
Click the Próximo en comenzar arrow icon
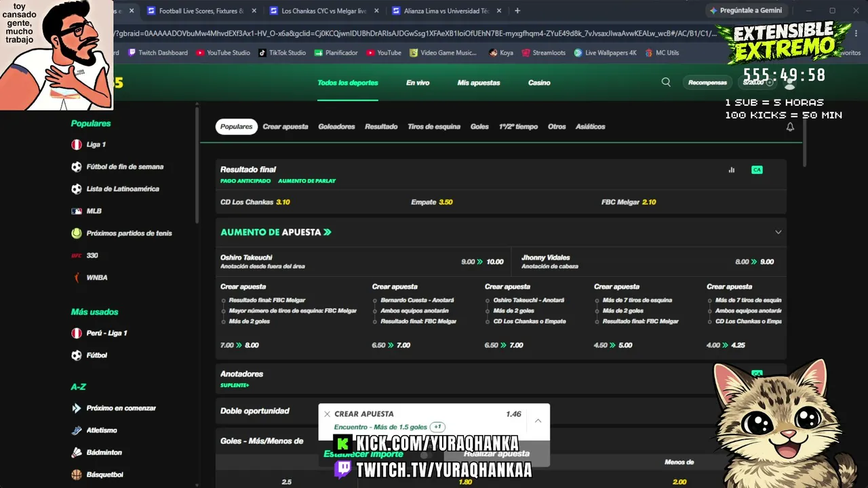[77, 408]
